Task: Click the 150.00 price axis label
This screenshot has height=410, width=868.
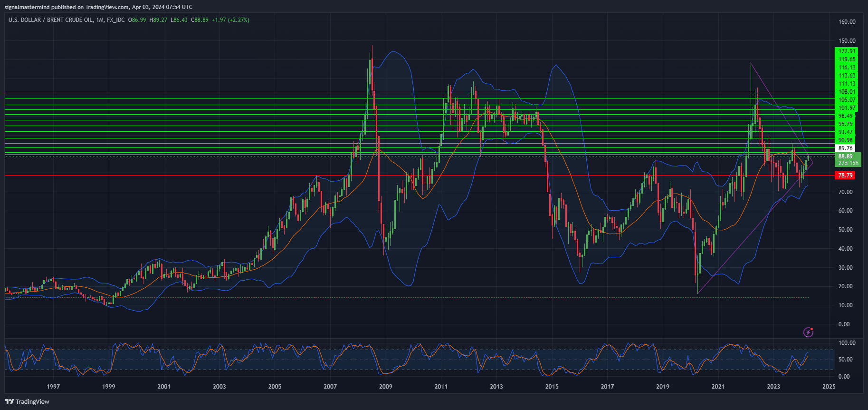Action: (847, 41)
